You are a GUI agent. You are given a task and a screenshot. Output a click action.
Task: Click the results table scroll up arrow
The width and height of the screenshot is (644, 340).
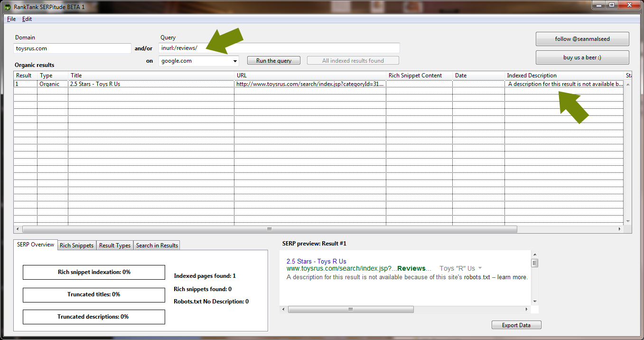628,84
